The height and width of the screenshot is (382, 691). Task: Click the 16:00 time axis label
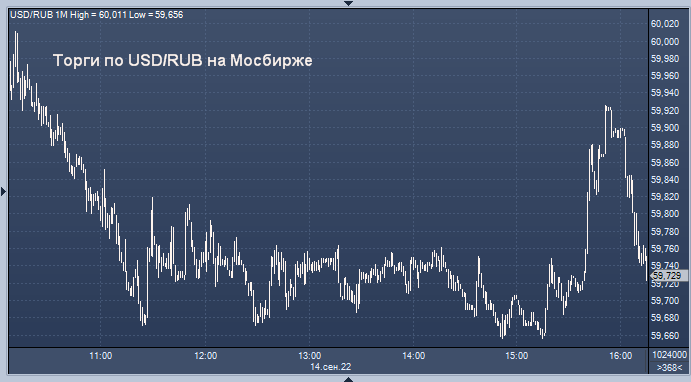coord(620,356)
